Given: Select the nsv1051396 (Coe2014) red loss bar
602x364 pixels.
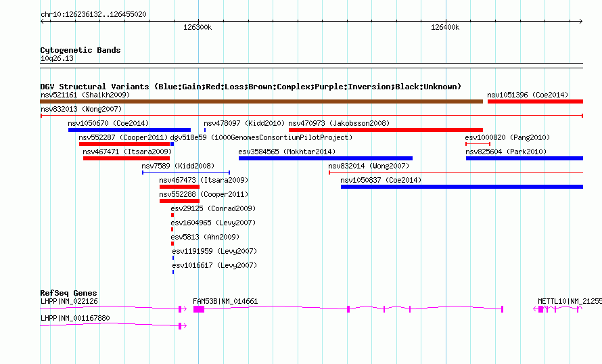Looking at the screenshot, I should [x=535, y=101].
